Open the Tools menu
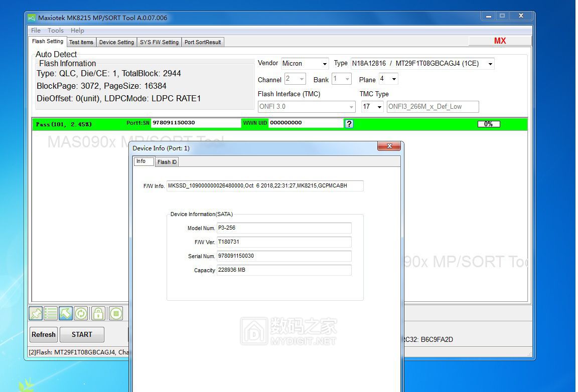This screenshot has height=392, width=578. (55, 30)
